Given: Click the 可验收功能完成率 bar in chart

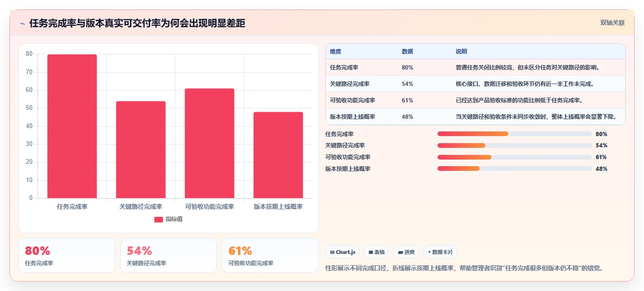Looking at the screenshot, I should [209, 143].
